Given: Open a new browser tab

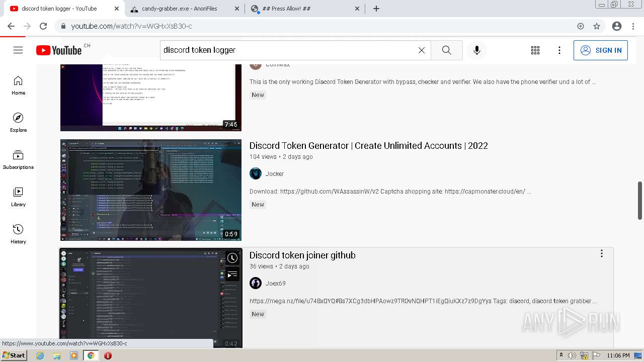Looking at the screenshot, I should tap(376, 9).
